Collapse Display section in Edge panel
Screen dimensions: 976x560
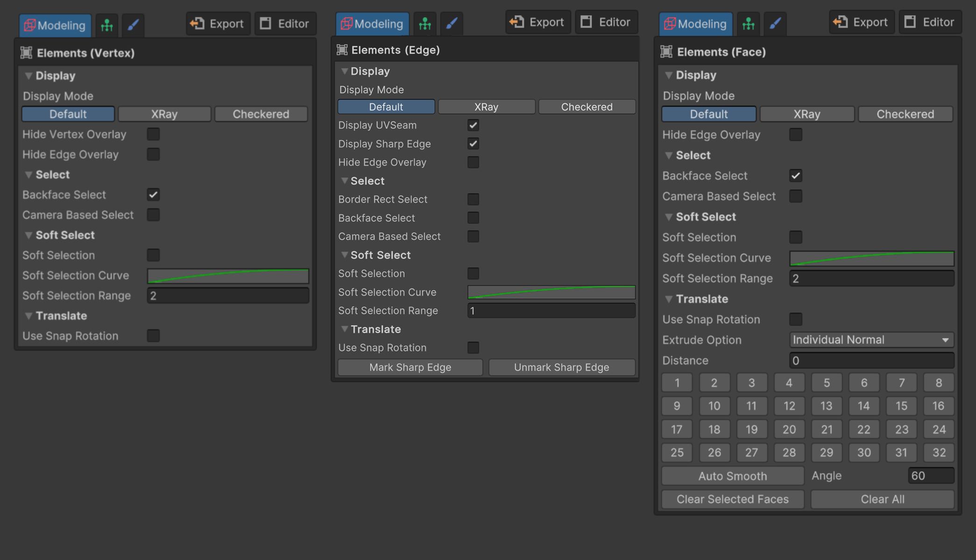tap(344, 71)
